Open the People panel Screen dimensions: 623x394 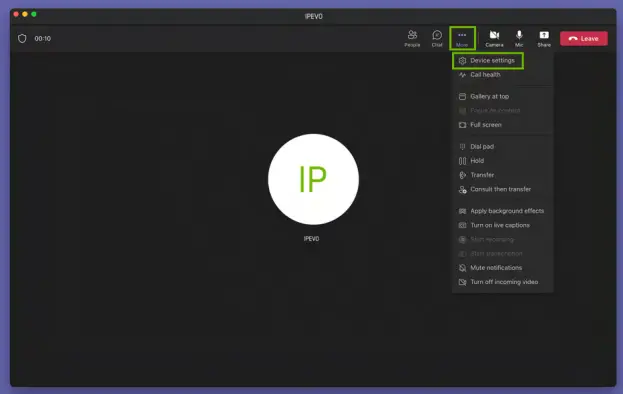point(412,39)
